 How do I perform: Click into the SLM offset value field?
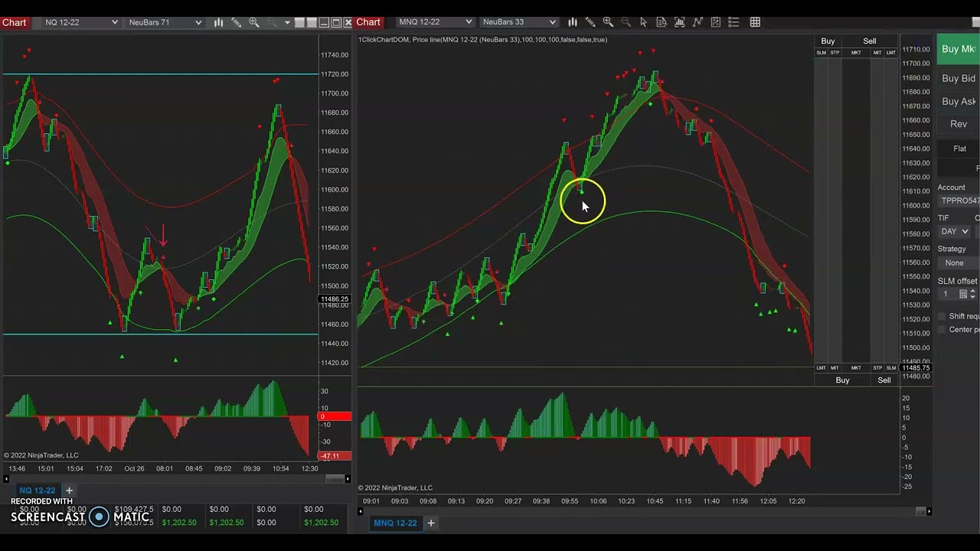[948, 294]
